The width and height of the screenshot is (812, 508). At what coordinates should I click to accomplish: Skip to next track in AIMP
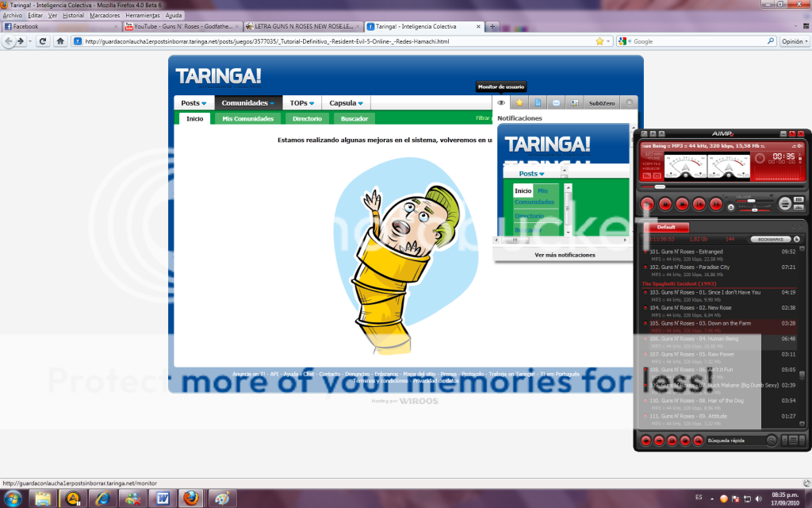point(716,204)
